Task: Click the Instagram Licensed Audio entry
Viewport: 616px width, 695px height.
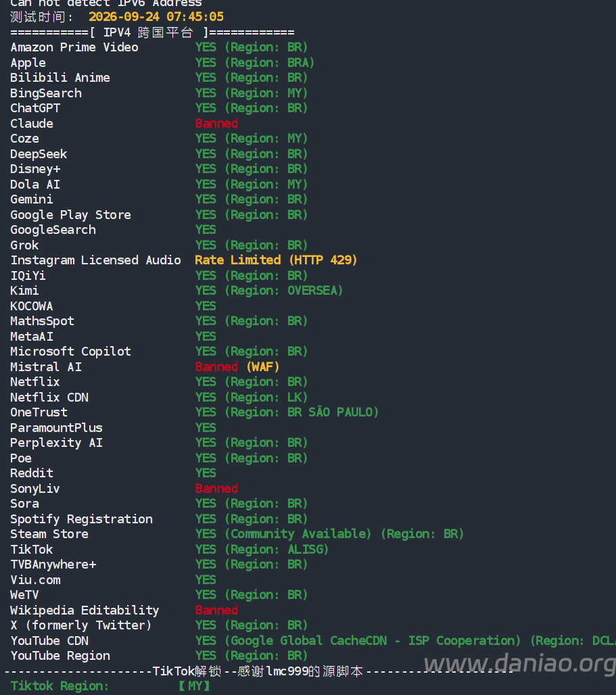Action: point(96,260)
